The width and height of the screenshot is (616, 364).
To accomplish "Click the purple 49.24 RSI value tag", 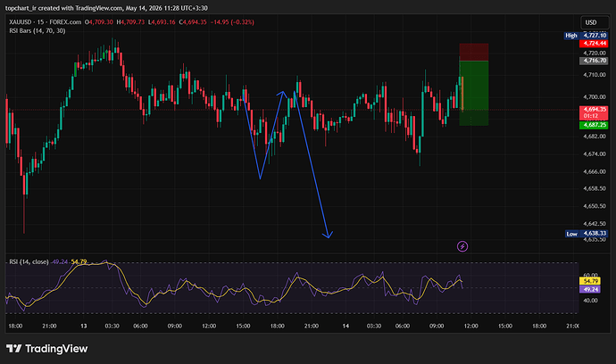I will coord(590,289).
